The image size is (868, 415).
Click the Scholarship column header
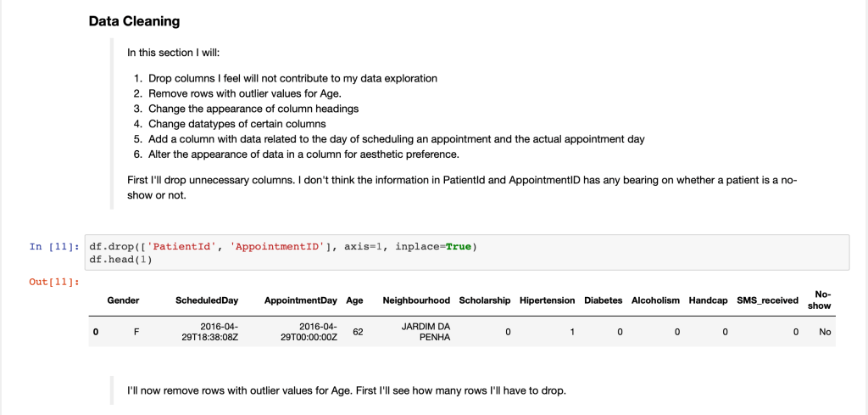point(485,300)
